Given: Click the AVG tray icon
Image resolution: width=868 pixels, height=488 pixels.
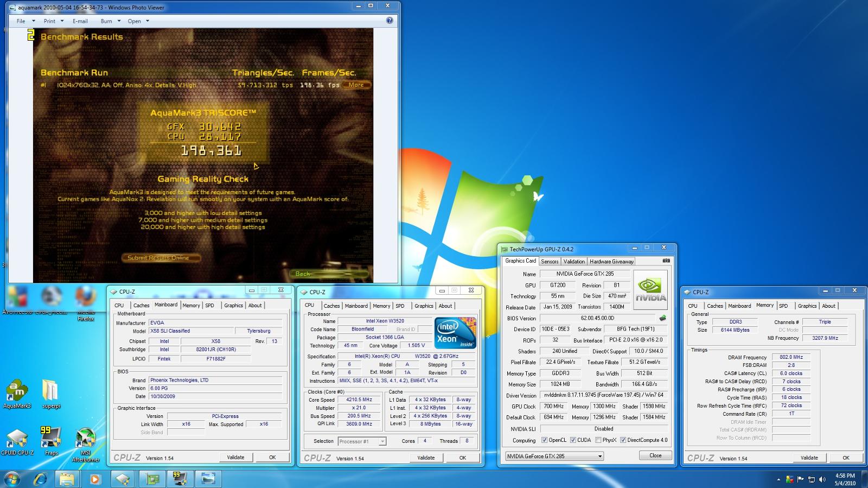Looking at the screenshot, I should coord(789,479).
